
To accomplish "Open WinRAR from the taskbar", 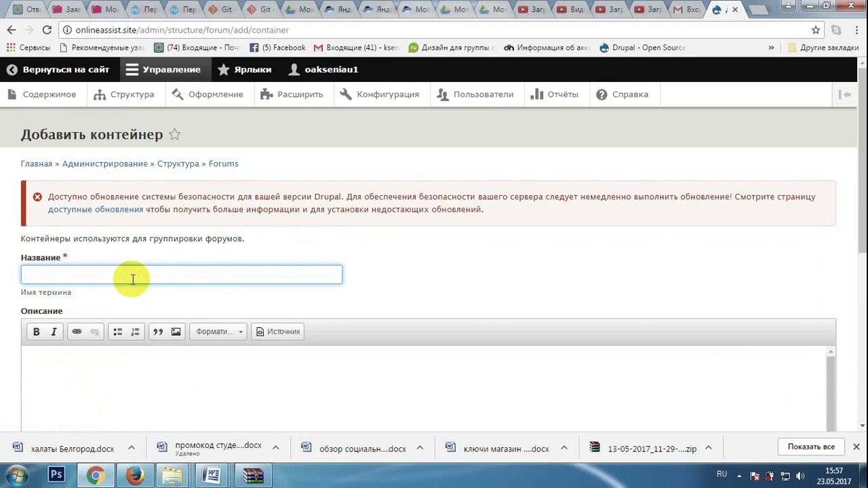I will (253, 475).
